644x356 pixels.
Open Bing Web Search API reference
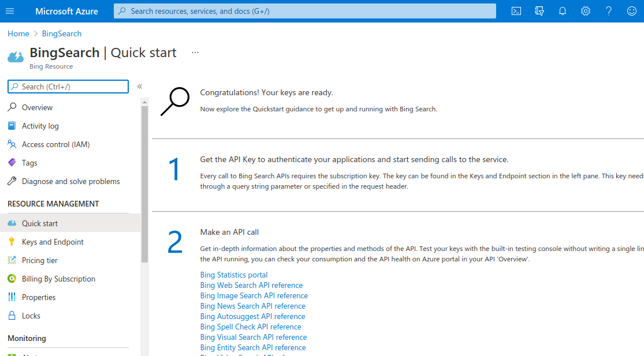pyautogui.click(x=251, y=285)
